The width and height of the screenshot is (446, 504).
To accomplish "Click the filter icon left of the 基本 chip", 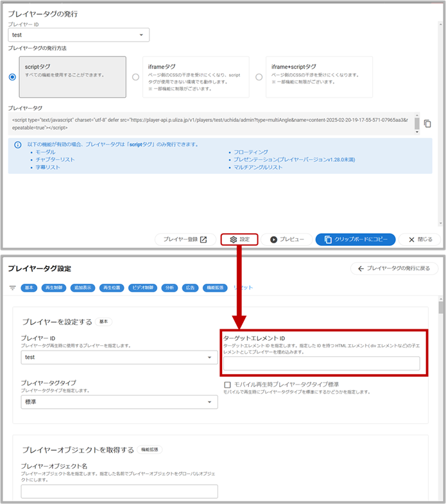I will point(13,288).
